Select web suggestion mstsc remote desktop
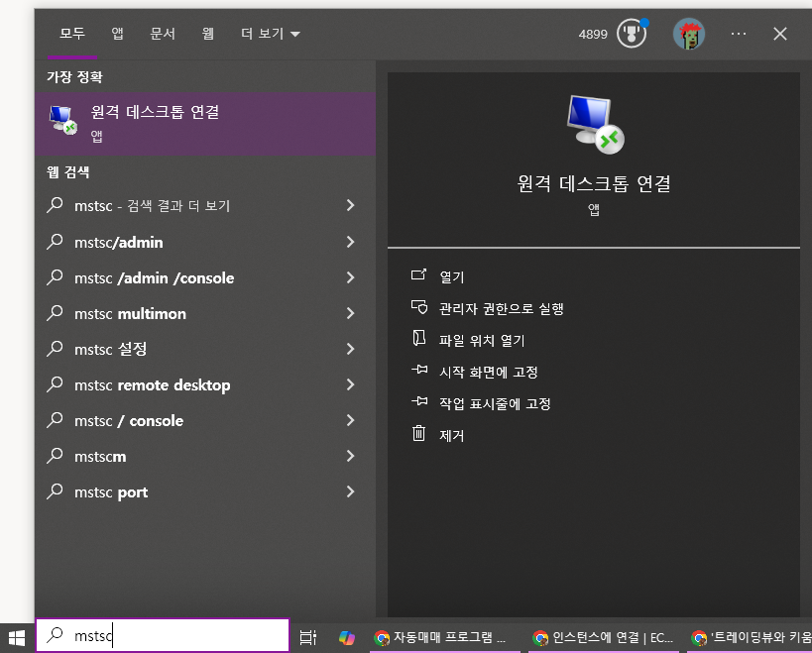This screenshot has width=812, height=653. [205, 384]
